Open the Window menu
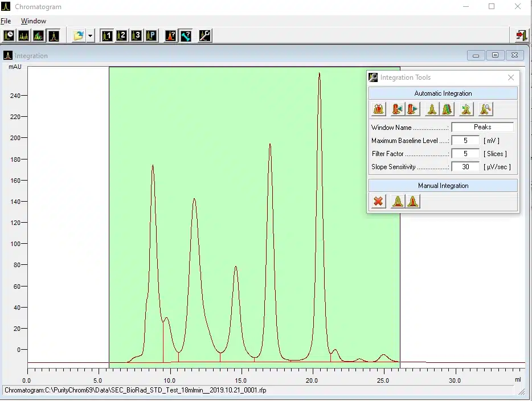This screenshot has width=532, height=401. (34, 21)
